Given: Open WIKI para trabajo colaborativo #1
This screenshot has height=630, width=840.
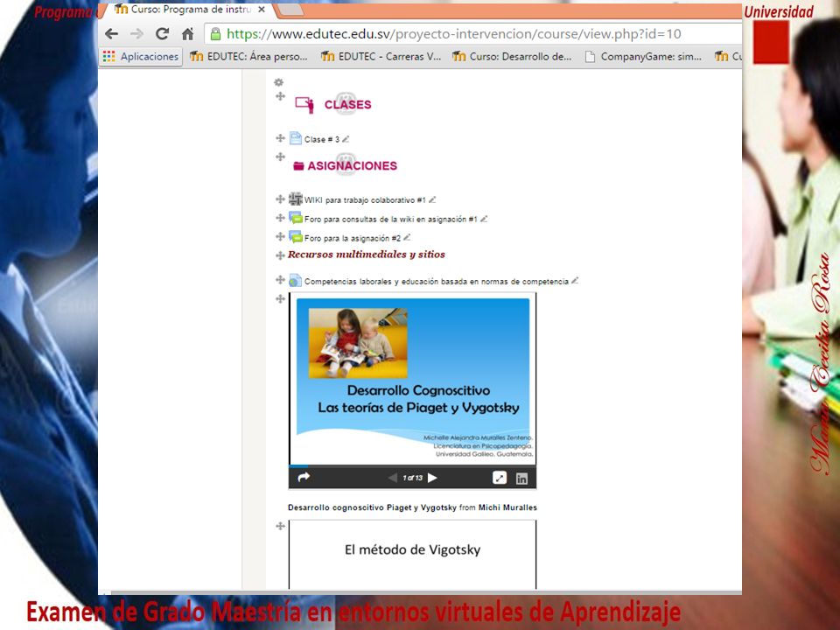Looking at the screenshot, I should pos(365,200).
